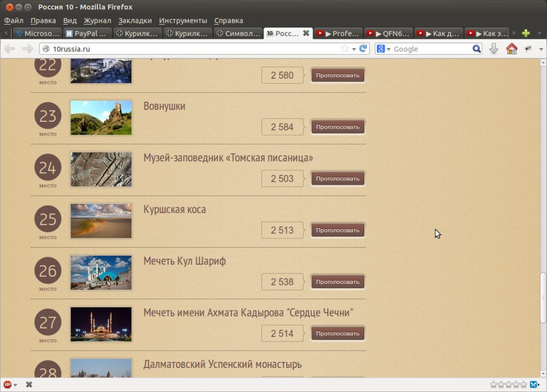This screenshot has height=392, width=547.
Task: Open the Мечеть Кул Шариф link
Action: click(184, 261)
